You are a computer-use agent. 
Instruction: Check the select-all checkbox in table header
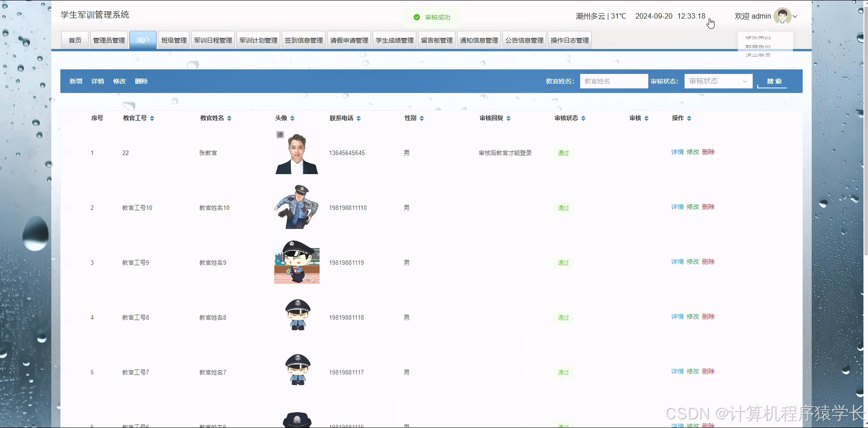click(x=69, y=118)
